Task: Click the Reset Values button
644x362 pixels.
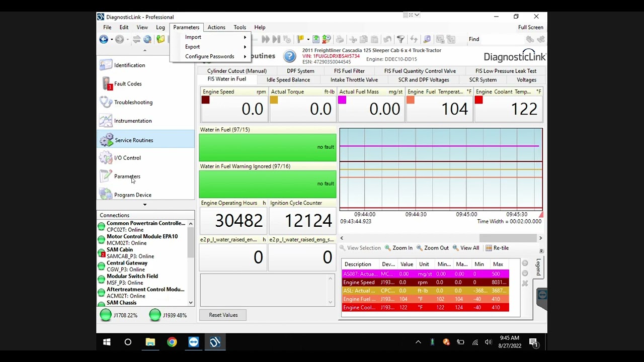Action: (x=223, y=315)
